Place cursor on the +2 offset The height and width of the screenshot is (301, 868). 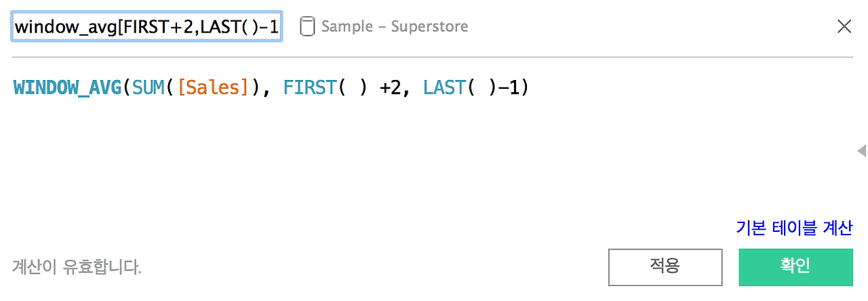pos(390,88)
